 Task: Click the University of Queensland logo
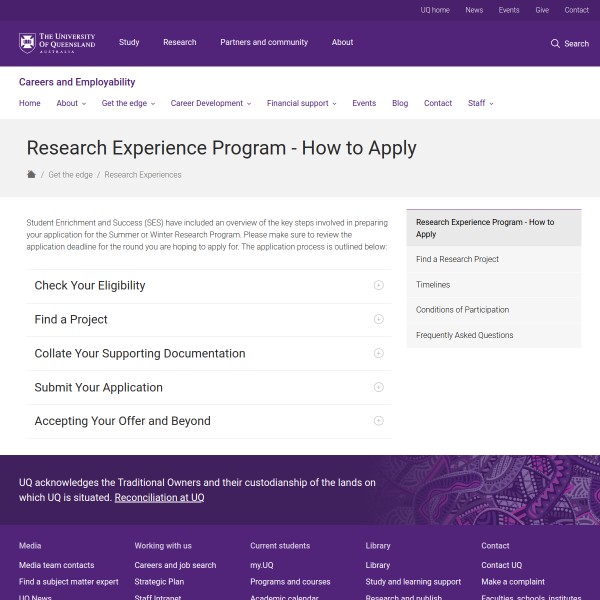point(57,43)
